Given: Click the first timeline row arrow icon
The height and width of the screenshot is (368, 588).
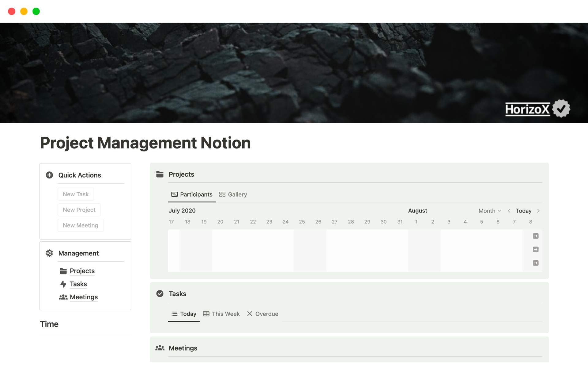Looking at the screenshot, I should point(536,236).
